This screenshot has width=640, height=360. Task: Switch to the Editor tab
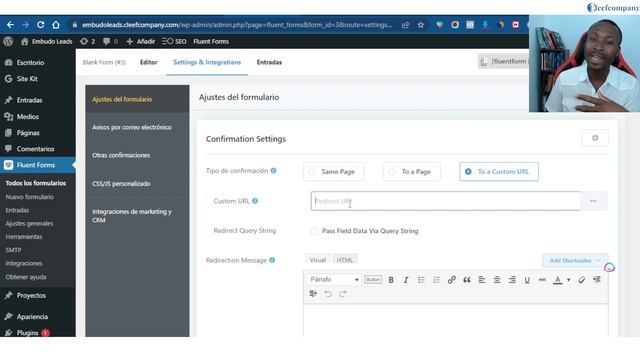tap(149, 62)
